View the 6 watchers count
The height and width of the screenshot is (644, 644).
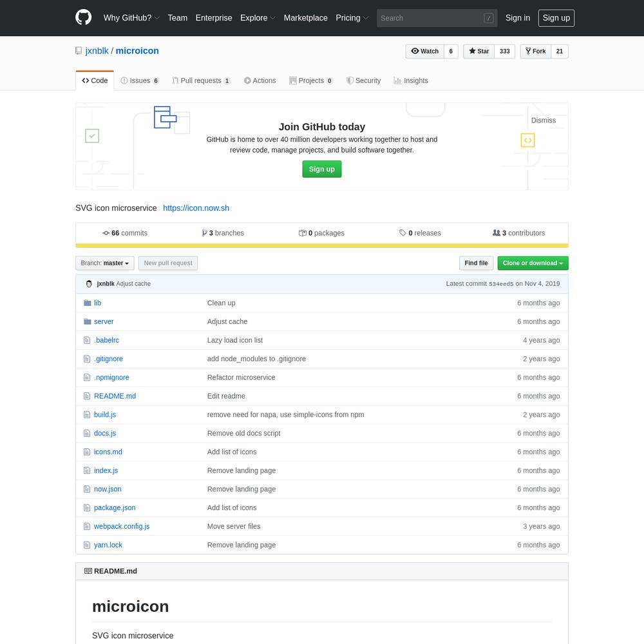451,52
